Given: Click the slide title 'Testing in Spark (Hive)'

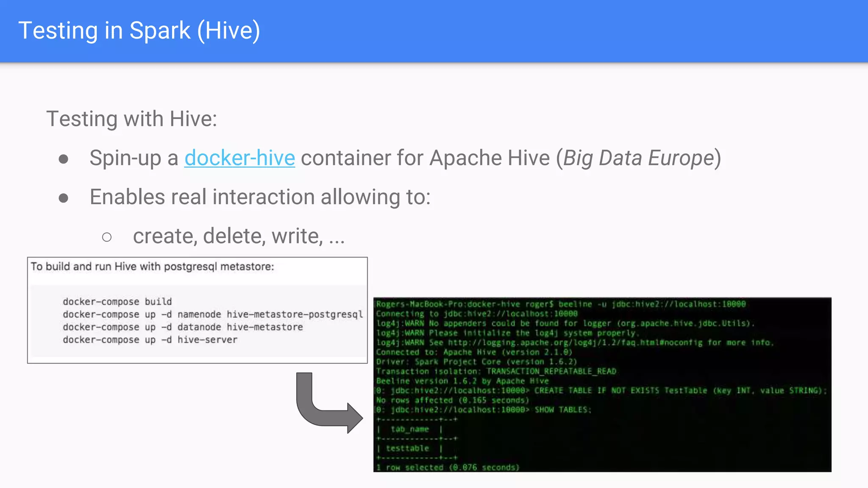Looking at the screenshot, I should (x=139, y=30).
